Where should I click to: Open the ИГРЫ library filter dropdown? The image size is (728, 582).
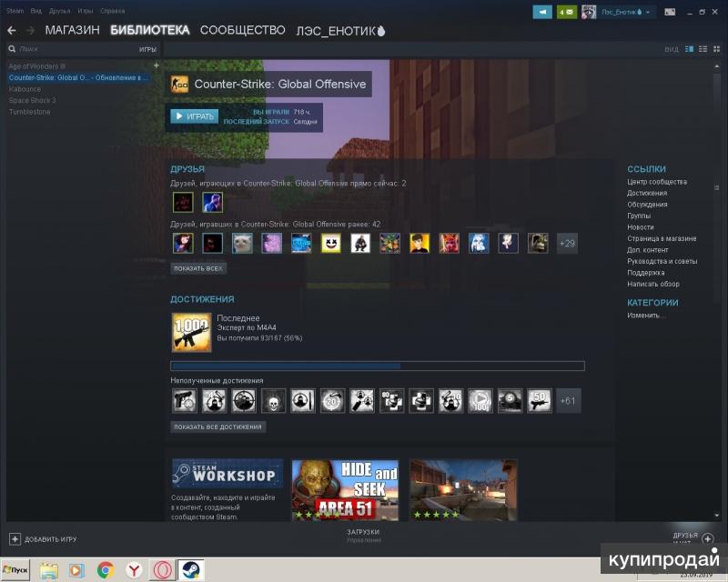pos(147,49)
